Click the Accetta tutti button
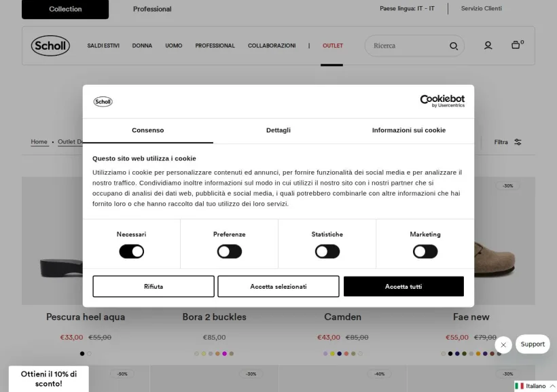Viewport: 557px width, 392px height. [x=403, y=287]
